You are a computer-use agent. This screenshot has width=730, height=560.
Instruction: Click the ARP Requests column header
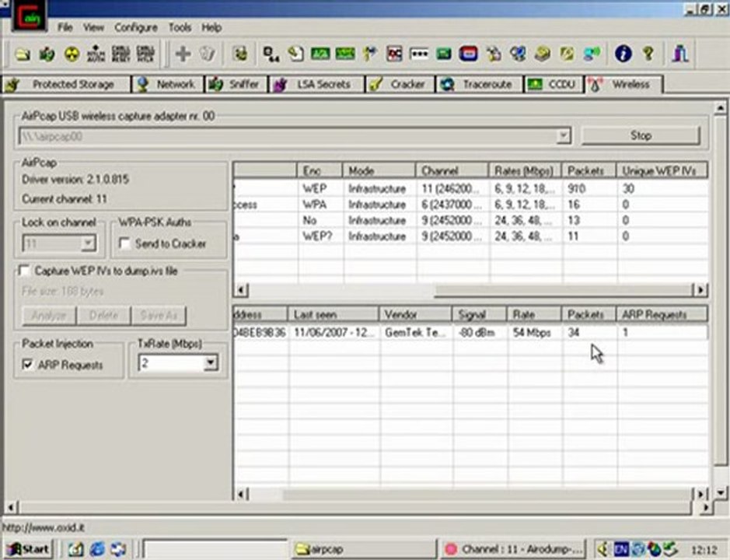pos(662,315)
